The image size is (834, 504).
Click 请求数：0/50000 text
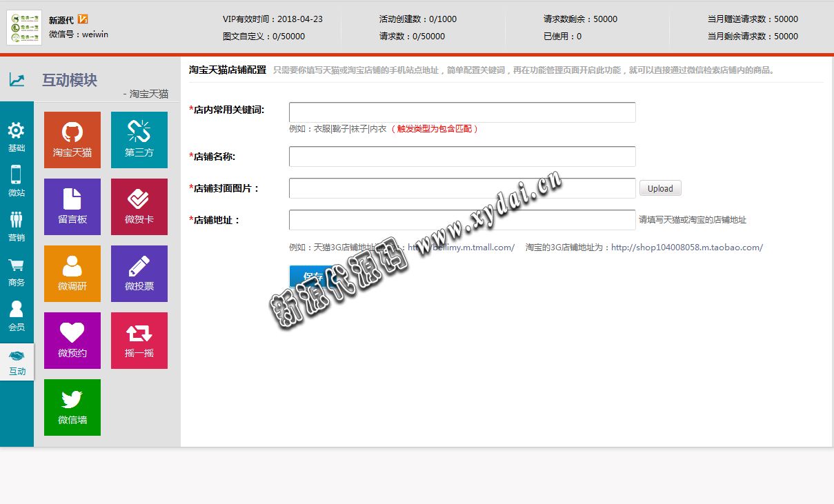[x=412, y=37]
